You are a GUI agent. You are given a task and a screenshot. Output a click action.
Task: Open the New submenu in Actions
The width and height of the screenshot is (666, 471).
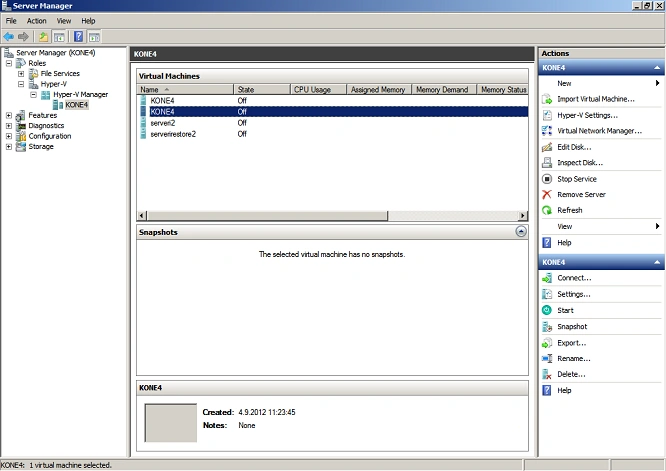coord(600,83)
